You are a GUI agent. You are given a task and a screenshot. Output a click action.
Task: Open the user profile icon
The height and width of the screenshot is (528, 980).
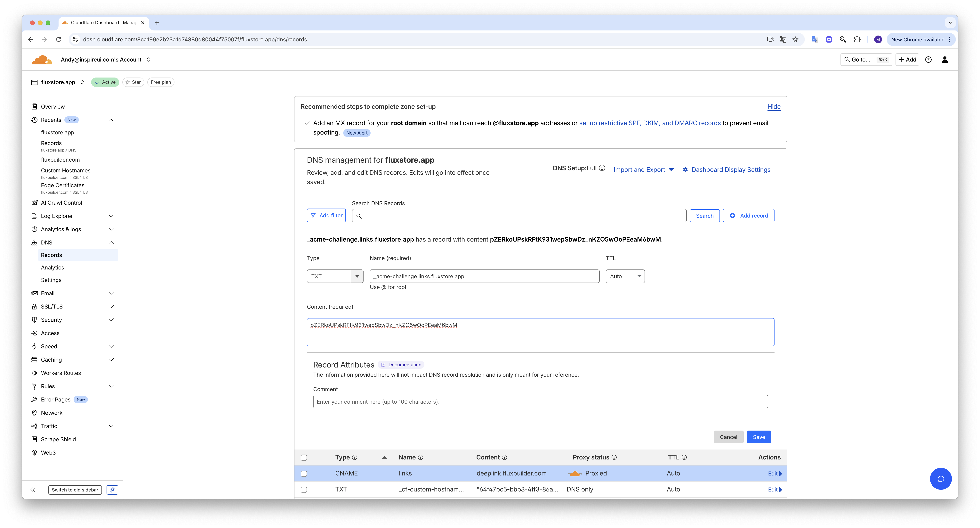tap(945, 60)
